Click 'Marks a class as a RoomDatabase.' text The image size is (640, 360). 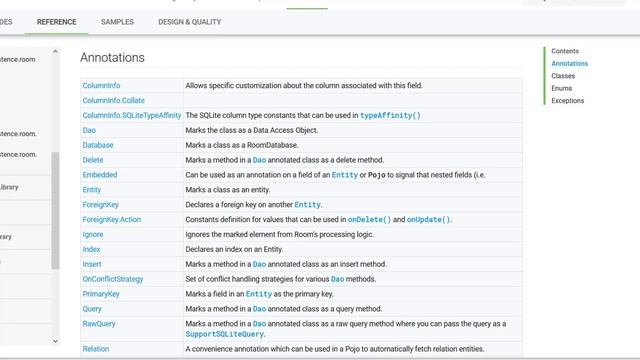[242, 145]
